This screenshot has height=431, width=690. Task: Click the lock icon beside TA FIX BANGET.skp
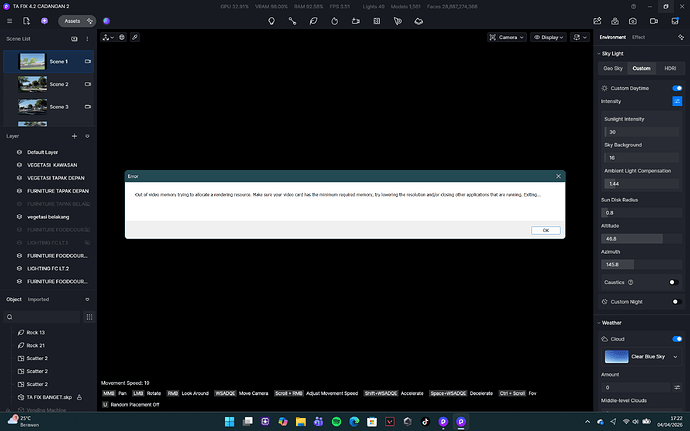[80, 397]
